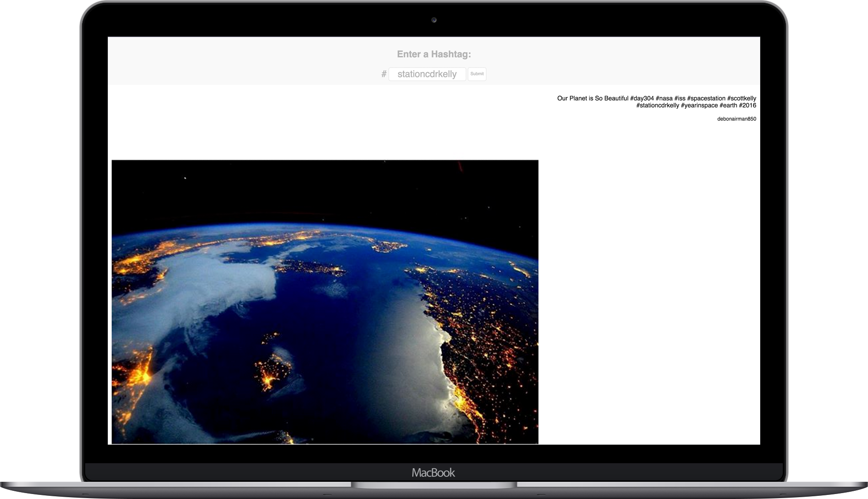The width and height of the screenshot is (868, 499).
Task: Click the 'Enter a Hashtag:' heading
Action: click(434, 54)
